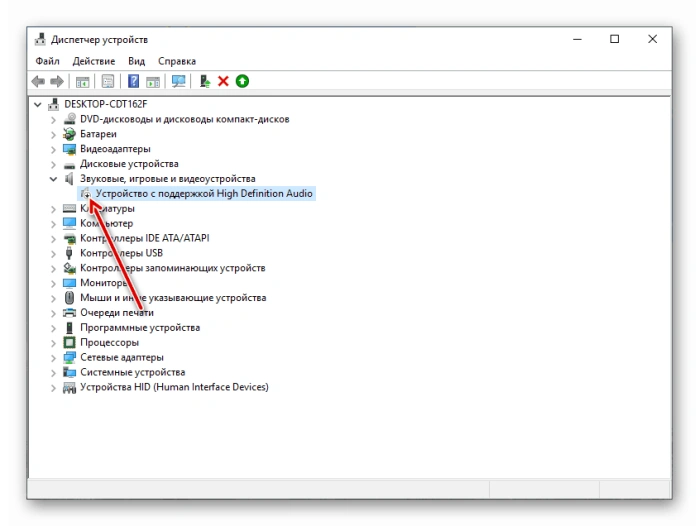
Task: Select Мыши и иные указывающие устройства
Action: [x=173, y=298]
